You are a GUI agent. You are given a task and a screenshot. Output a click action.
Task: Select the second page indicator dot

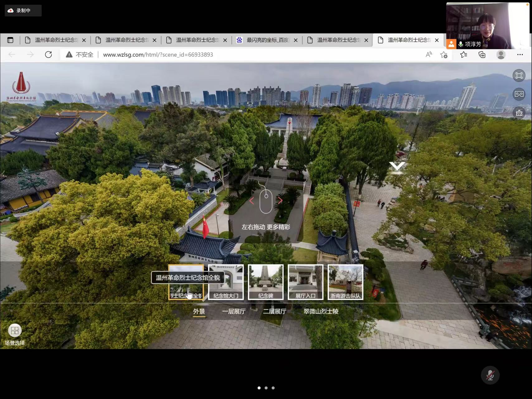266,388
